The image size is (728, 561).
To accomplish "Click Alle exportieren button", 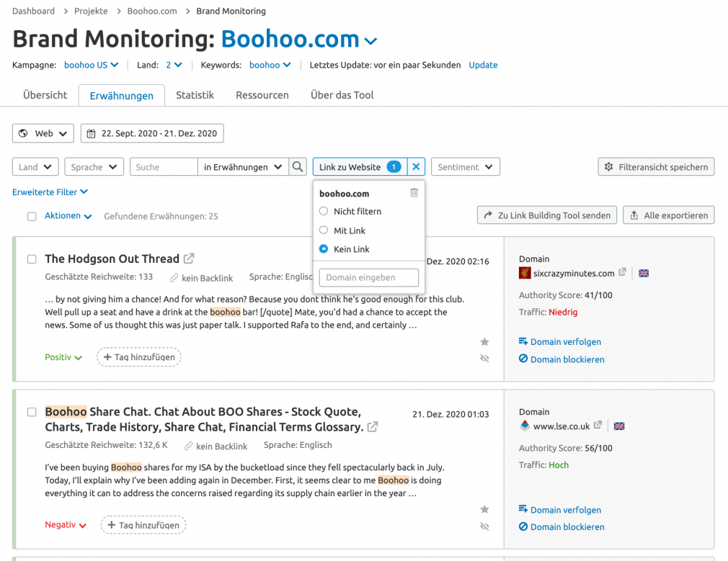I will 669,215.
